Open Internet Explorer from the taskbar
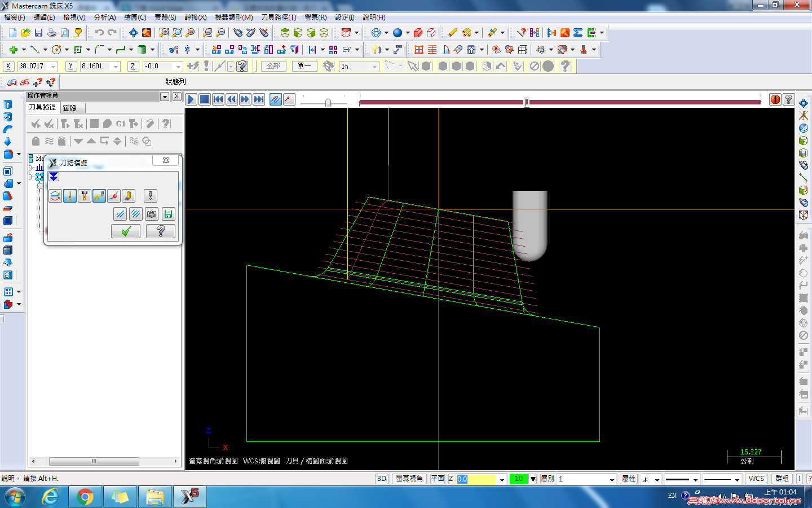The height and width of the screenshot is (508, 812). coord(50,497)
